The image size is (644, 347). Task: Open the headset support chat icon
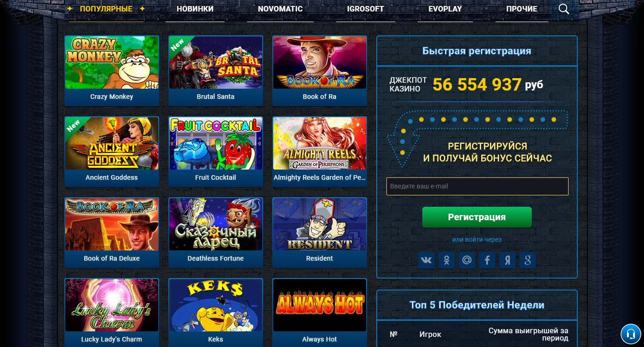(630, 333)
